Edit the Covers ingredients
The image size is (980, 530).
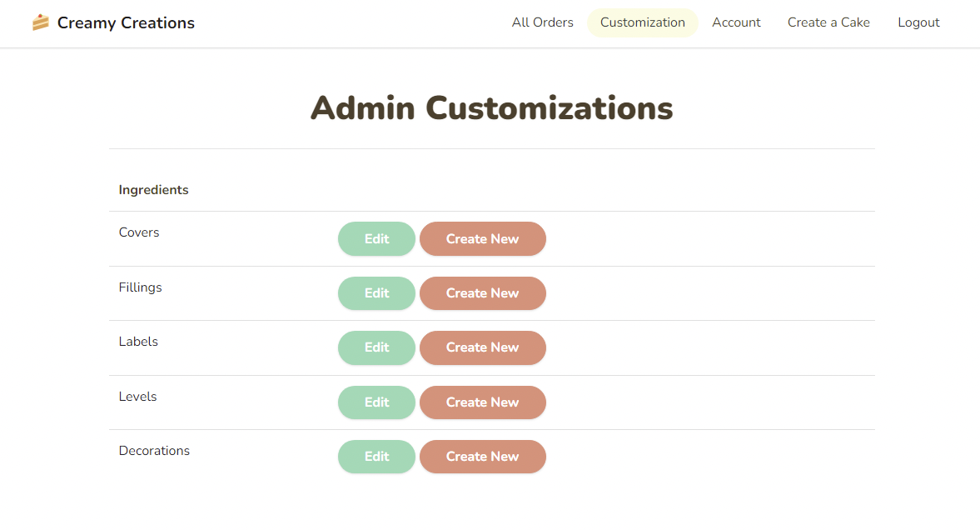pyautogui.click(x=376, y=239)
